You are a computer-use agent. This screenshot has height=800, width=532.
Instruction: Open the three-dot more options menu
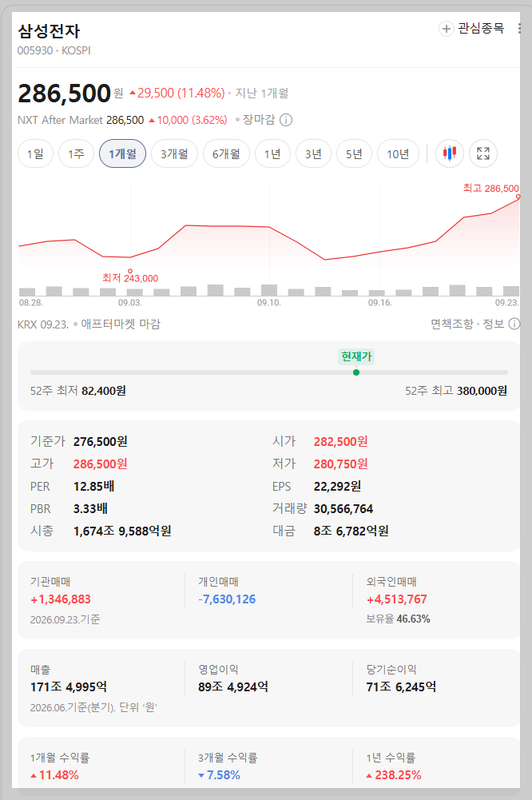pos(519,29)
